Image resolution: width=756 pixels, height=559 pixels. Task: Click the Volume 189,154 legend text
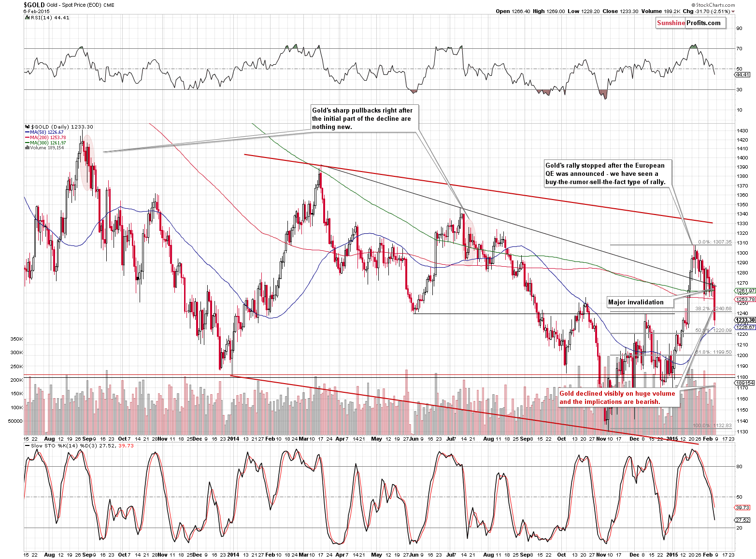pyautogui.click(x=47, y=148)
